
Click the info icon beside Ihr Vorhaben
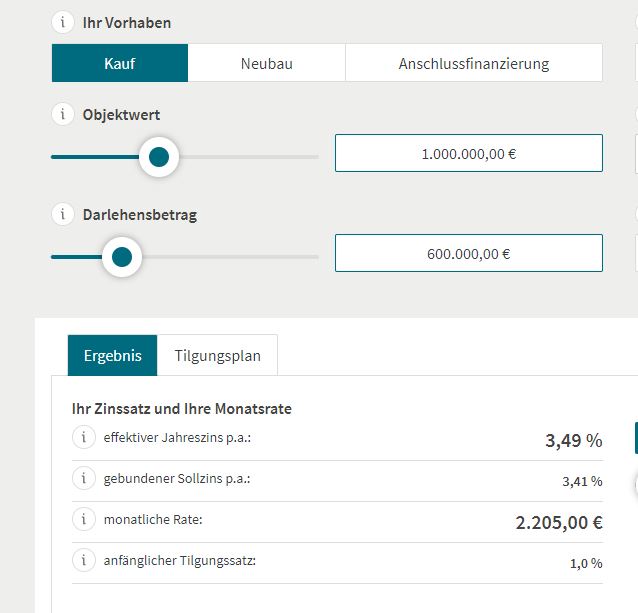pos(63,22)
